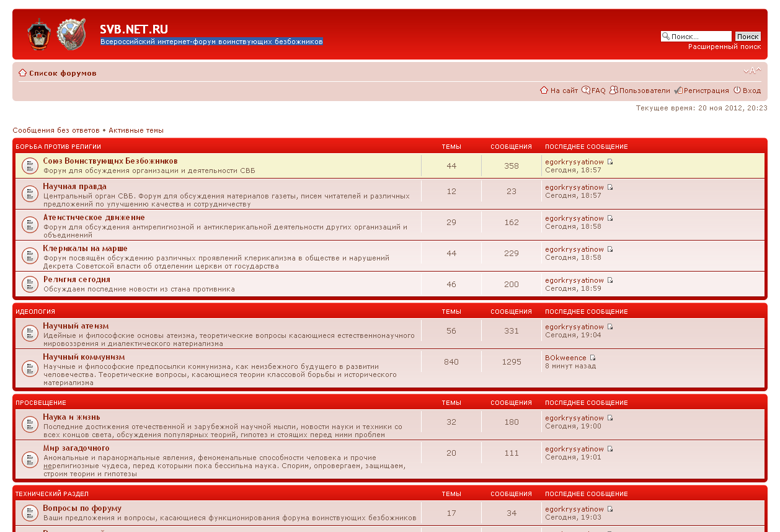Open Расширенный поиск advanced search
Image resolution: width=780 pixels, height=532 pixels.
coord(724,47)
